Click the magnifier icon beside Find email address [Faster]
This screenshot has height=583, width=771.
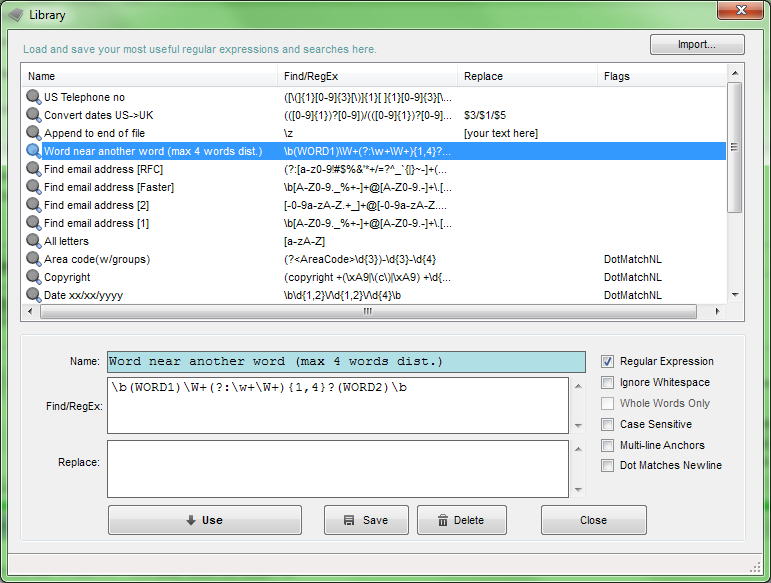pyautogui.click(x=33, y=187)
